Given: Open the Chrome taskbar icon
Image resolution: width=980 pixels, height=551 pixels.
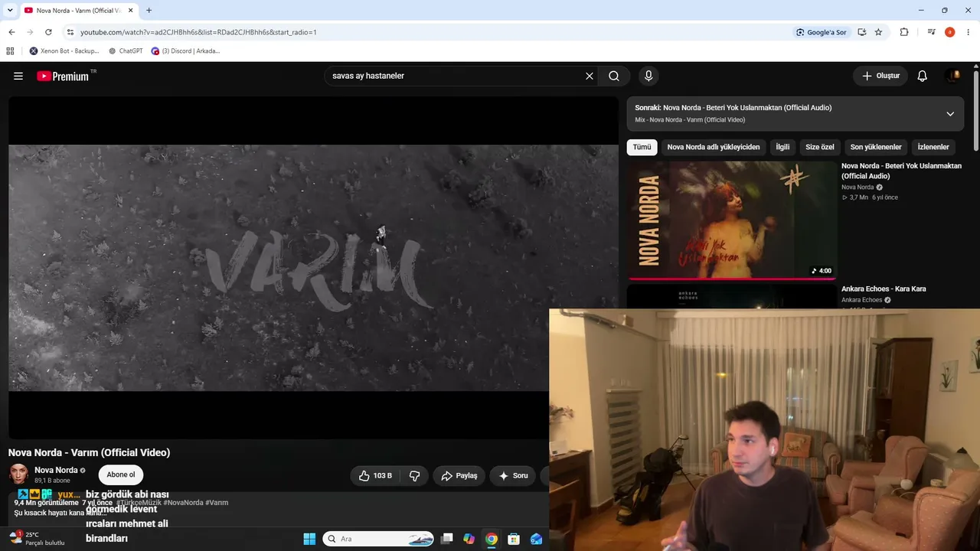Looking at the screenshot, I should pos(492,539).
